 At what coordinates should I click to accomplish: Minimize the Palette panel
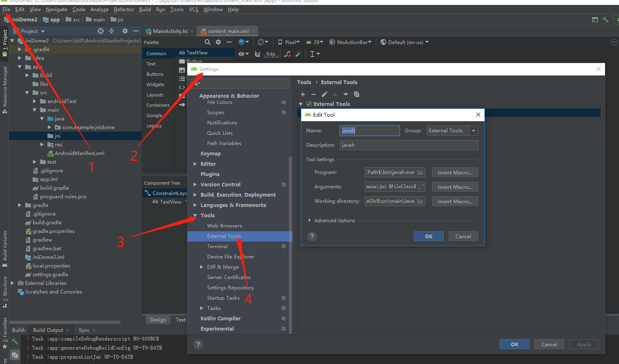click(229, 42)
